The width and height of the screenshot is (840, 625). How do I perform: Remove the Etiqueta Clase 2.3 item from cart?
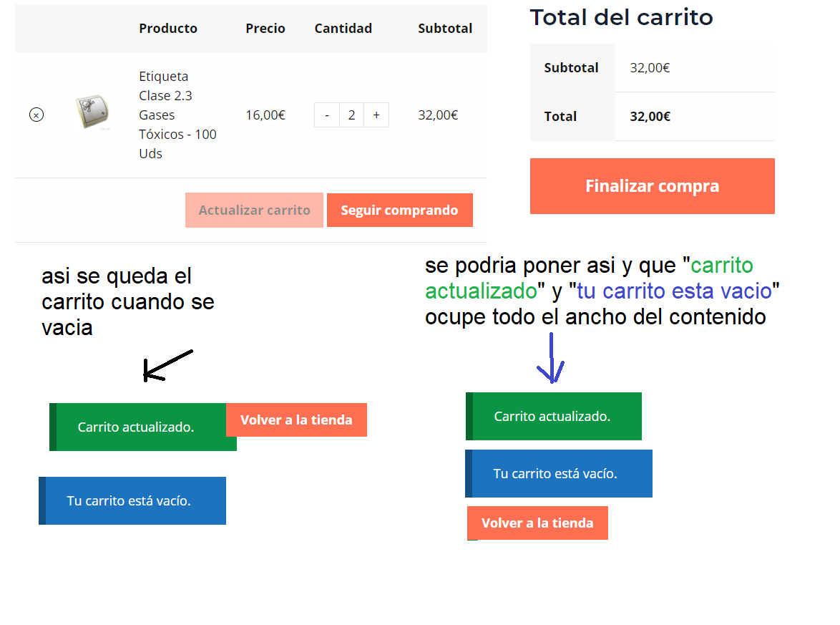(36, 115)
